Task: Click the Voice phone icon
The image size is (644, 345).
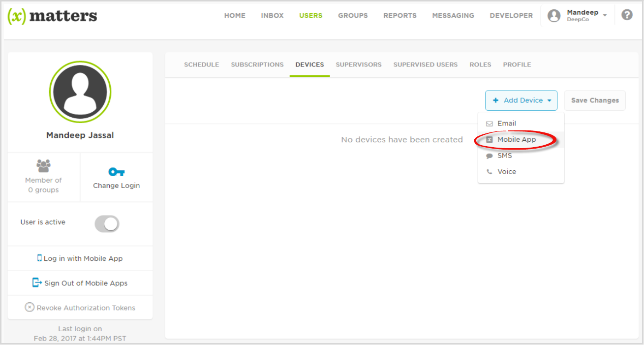Action: tap(489, 172)
